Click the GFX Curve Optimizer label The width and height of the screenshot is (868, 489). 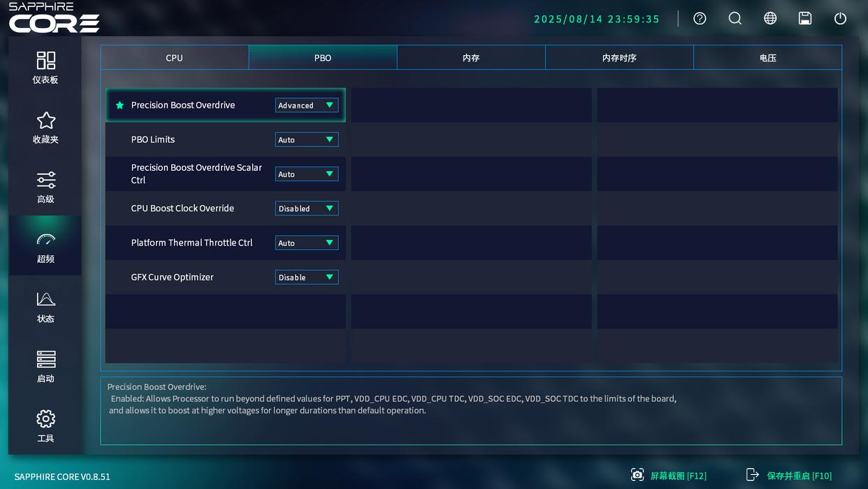click(172, 277)
